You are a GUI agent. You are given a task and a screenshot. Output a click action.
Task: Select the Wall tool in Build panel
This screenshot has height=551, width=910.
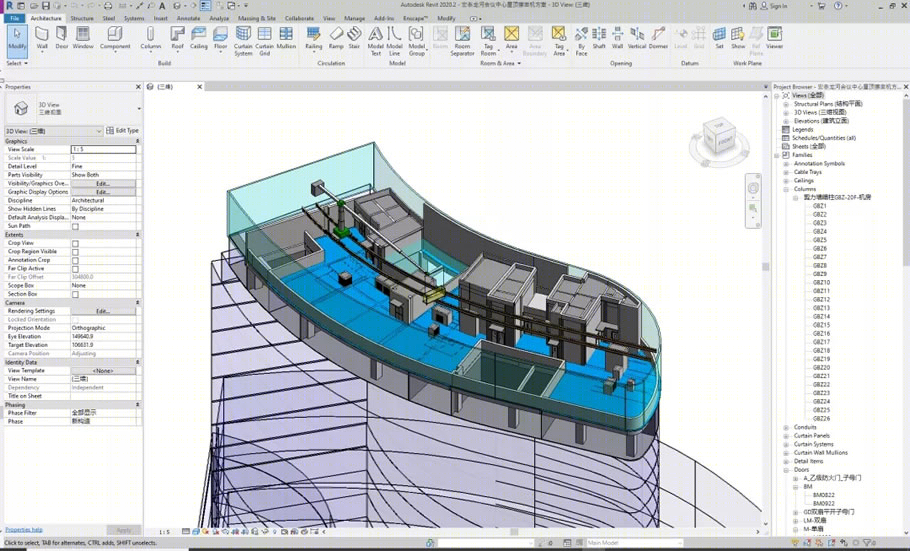point(42,39)
